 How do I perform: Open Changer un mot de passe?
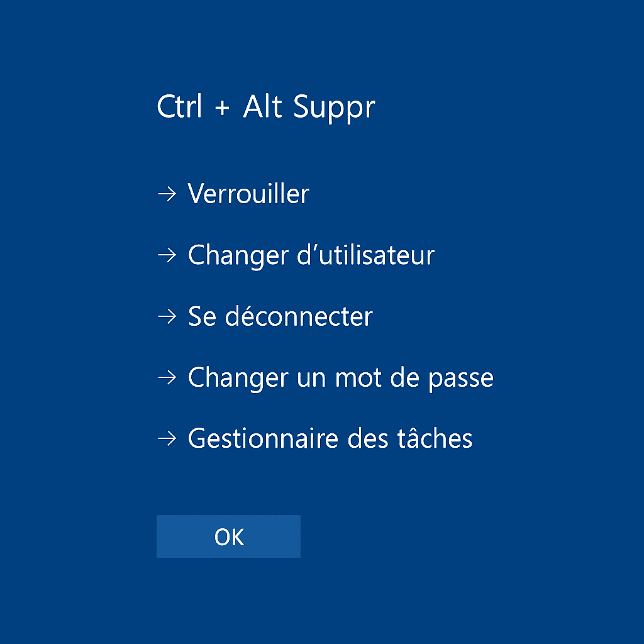(340, 377)
